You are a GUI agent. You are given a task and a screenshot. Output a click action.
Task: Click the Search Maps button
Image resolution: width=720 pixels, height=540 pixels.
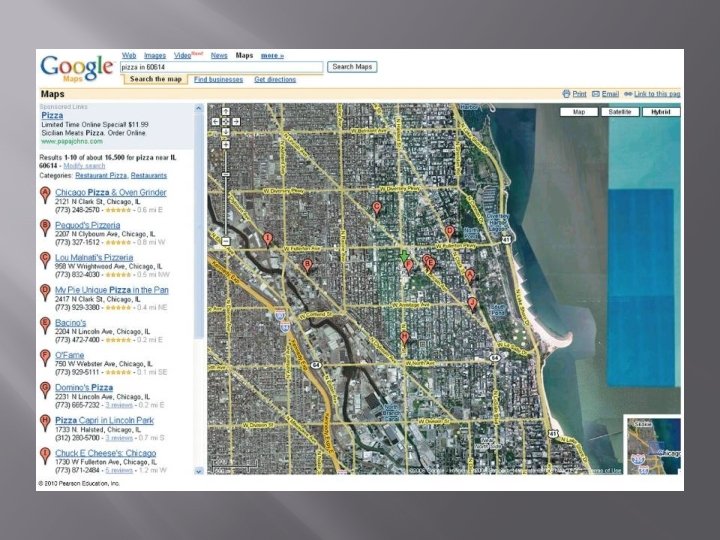pos(352,67)
